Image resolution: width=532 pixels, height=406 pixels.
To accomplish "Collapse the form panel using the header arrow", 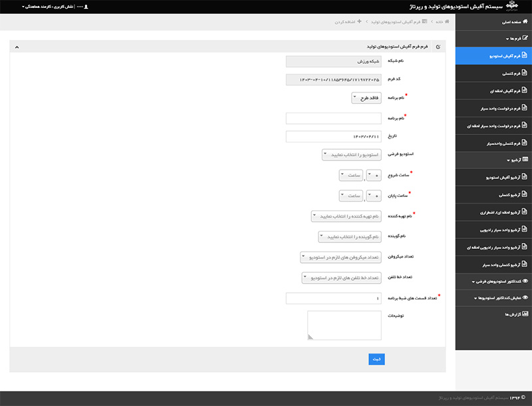I will coord(17,47).
